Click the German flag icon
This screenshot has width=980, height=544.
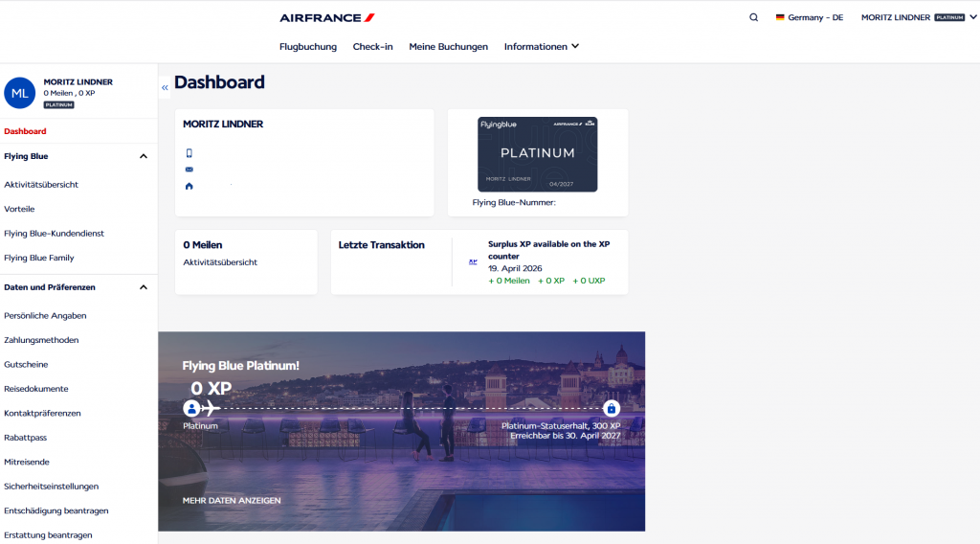pyautogui.click(x=780, y=17)
